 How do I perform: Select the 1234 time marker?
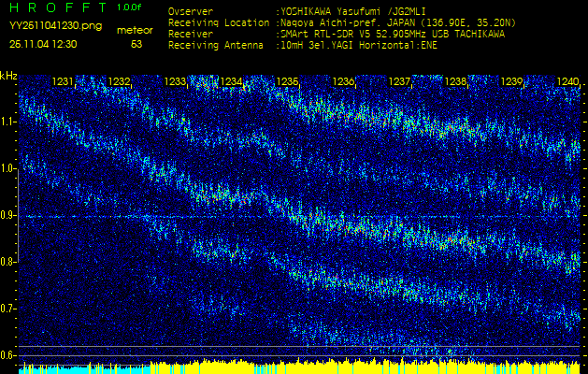click(x=231, y=82)
